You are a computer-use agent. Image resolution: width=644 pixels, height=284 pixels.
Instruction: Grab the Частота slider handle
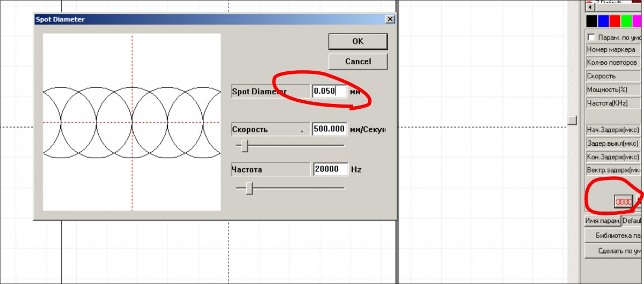coord(249,188)
